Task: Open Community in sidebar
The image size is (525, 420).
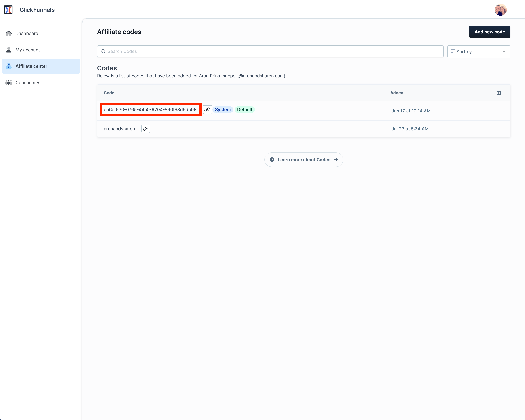Action: click(41, 82)
